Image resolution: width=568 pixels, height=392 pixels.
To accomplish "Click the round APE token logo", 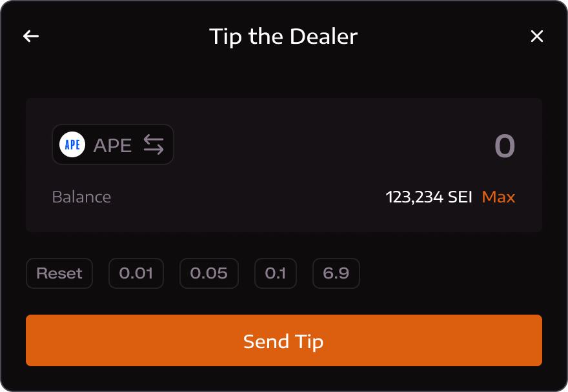I will point(72,144).
